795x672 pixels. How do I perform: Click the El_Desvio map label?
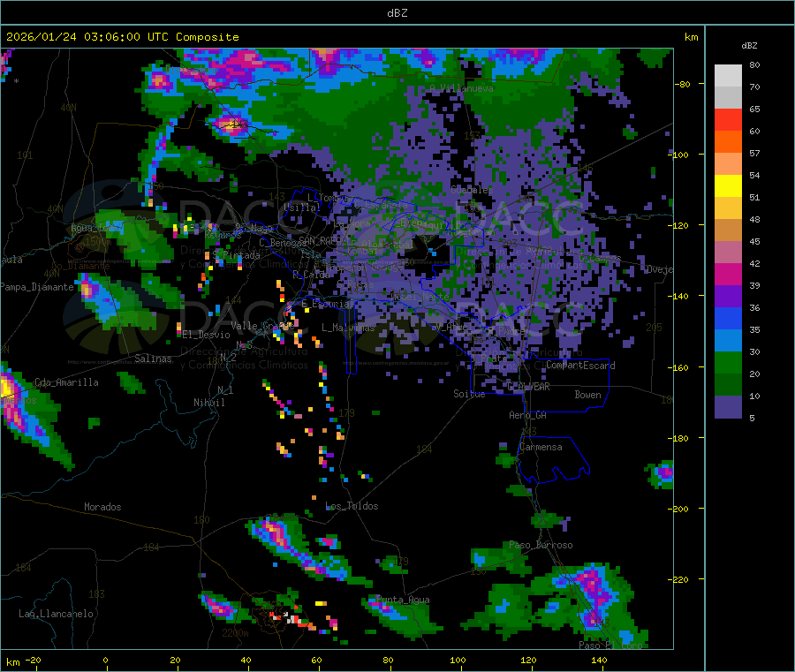tap(207, 335)
